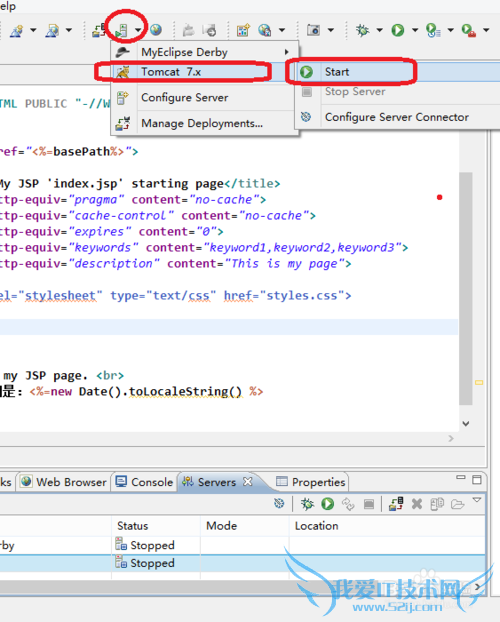This screenshot has height=622, width=500.
Task: Click the deploy project to server toolbar icon
Action: 99,30
